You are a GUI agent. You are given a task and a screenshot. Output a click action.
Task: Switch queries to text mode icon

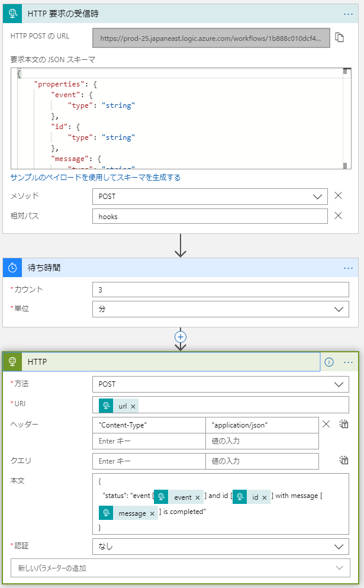pyautogui.click(x=343, y=460)
